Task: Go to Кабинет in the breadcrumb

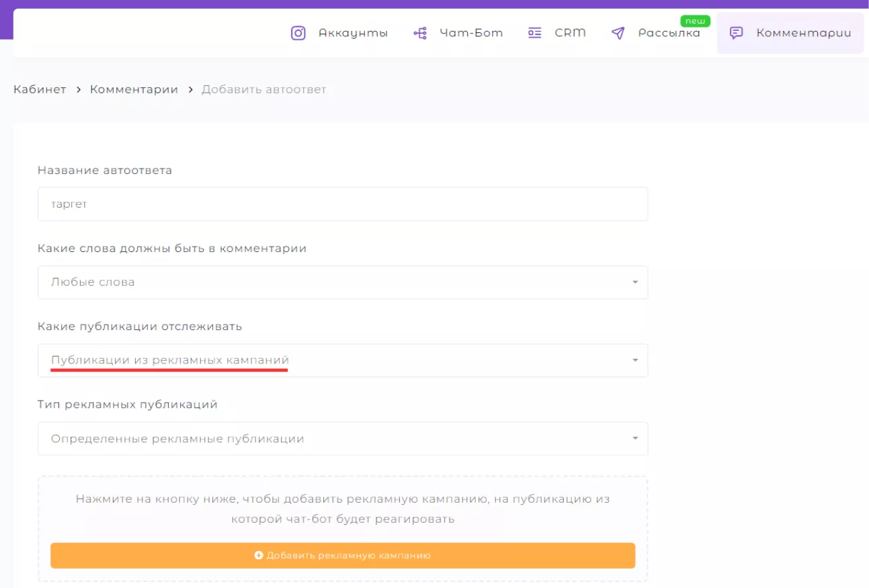Action: pyautogui.click(x=40, y=89)
